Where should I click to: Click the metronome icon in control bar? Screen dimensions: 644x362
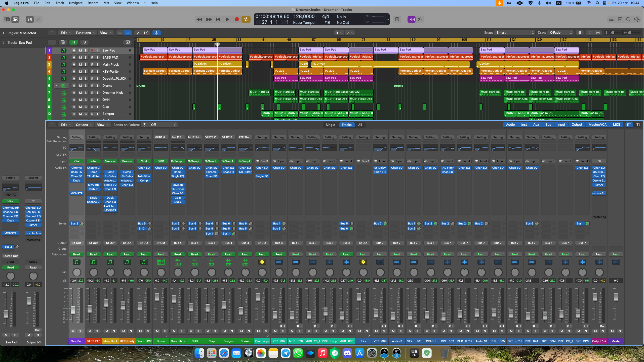click(x=420, y=19)
